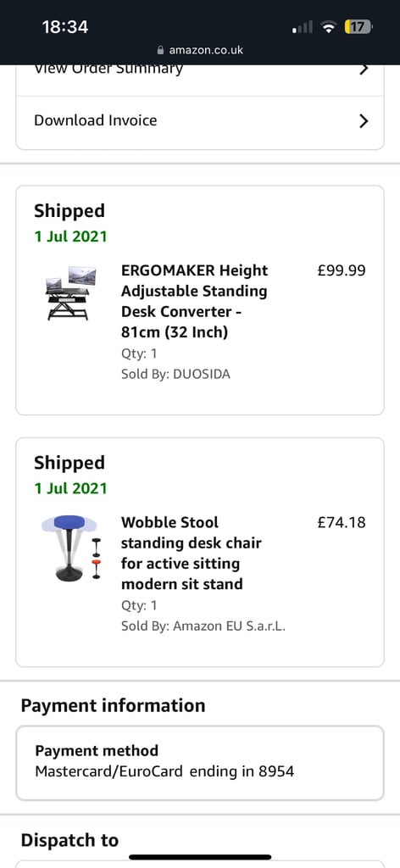Tap the Payment method Mastercard card
This screenshot has height=868, width=400.
(x=200, y=763)
